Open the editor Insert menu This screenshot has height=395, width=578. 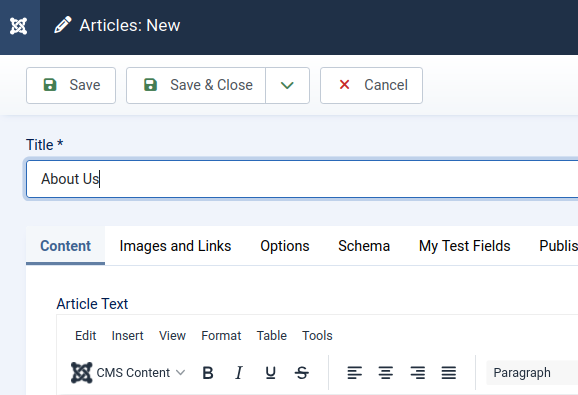point(128,336)
